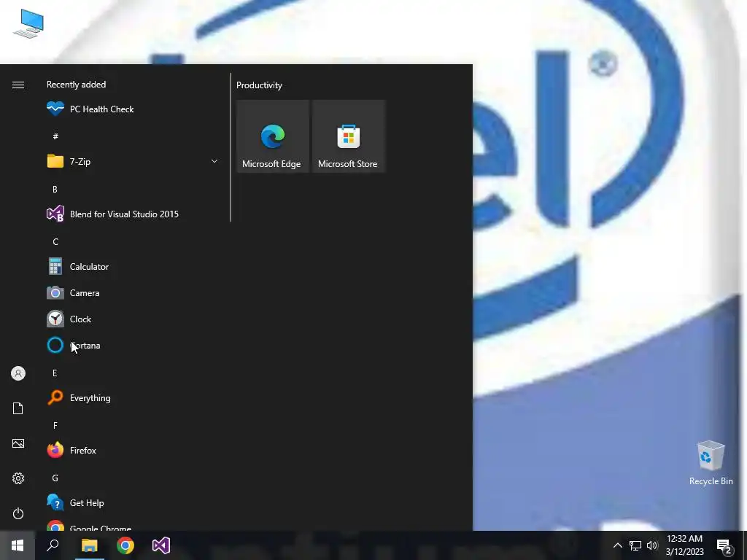
Task: Click the Power button in Start
Action: [18, 513]
